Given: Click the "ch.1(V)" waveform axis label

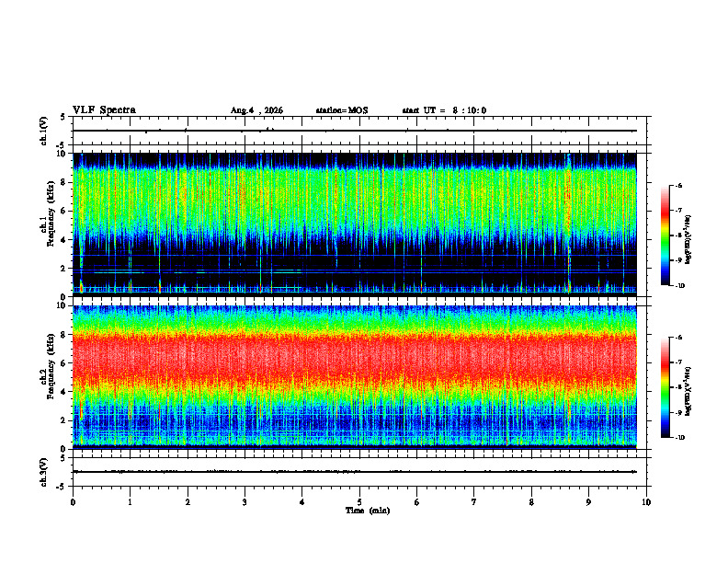Looking at the screenshot, I should tap(43, 131).
